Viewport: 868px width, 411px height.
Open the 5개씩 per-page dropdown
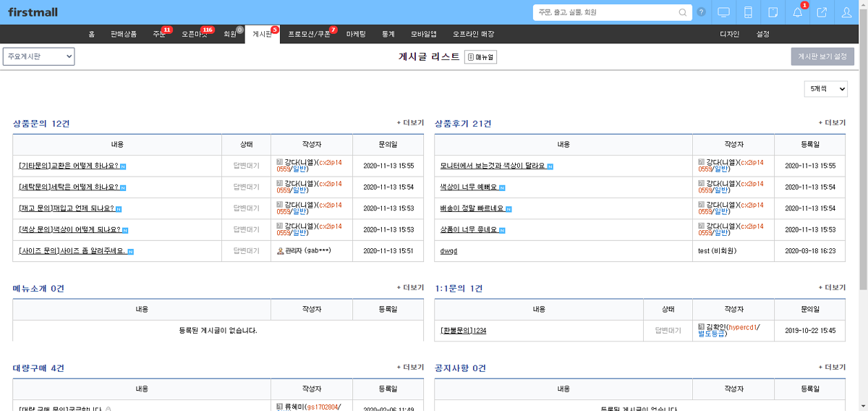[x=825, y=88]
